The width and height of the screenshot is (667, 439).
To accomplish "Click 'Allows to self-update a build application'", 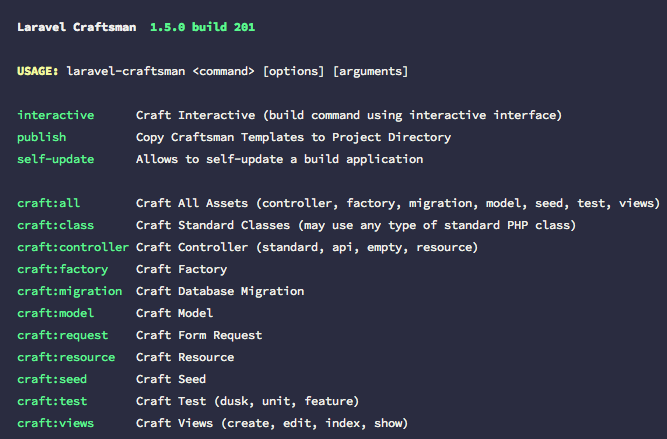I will click(x=279, y=160).
